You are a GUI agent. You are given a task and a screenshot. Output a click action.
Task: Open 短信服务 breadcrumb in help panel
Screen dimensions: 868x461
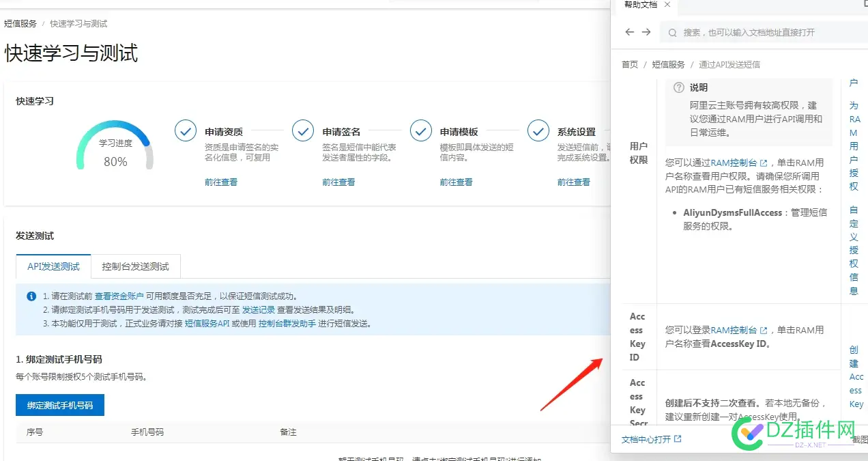click(x=669, y=65)
